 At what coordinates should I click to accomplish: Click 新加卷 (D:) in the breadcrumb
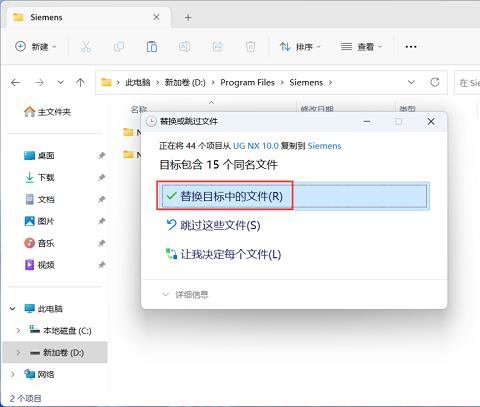(185, 82)
